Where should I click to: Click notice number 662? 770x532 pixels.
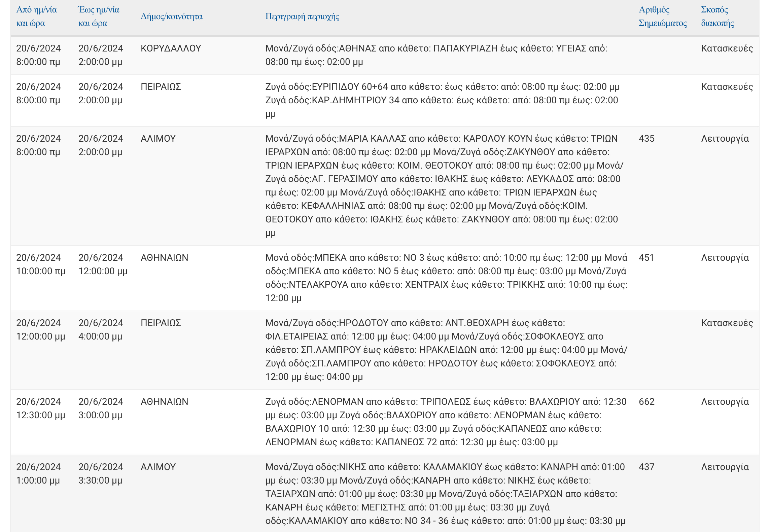pos(646,402)
